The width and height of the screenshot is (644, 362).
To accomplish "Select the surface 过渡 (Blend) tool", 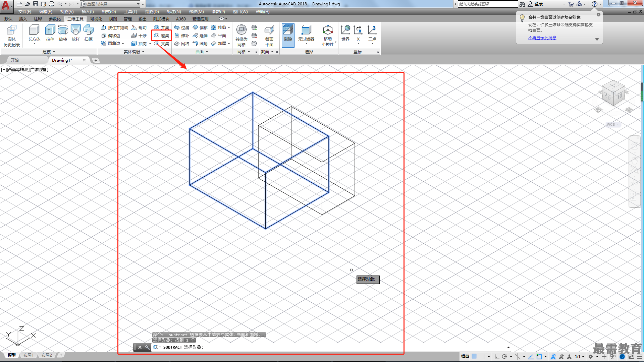I will [181, 27].
